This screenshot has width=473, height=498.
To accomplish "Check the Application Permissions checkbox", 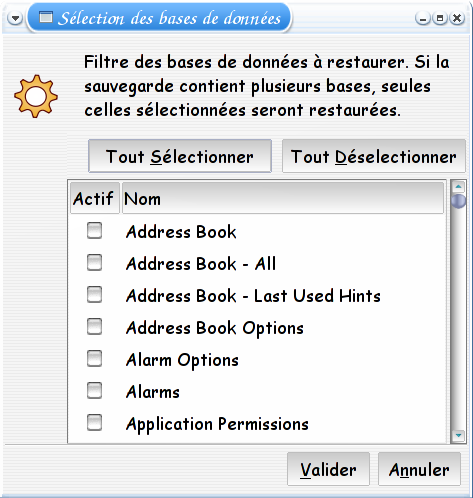I will tap(94, 423).
